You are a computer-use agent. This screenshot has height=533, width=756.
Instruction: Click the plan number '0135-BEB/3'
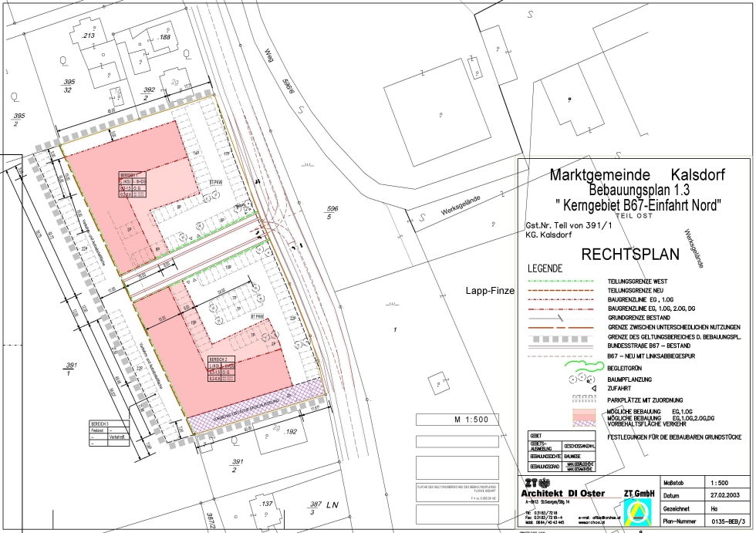point(728,521)
